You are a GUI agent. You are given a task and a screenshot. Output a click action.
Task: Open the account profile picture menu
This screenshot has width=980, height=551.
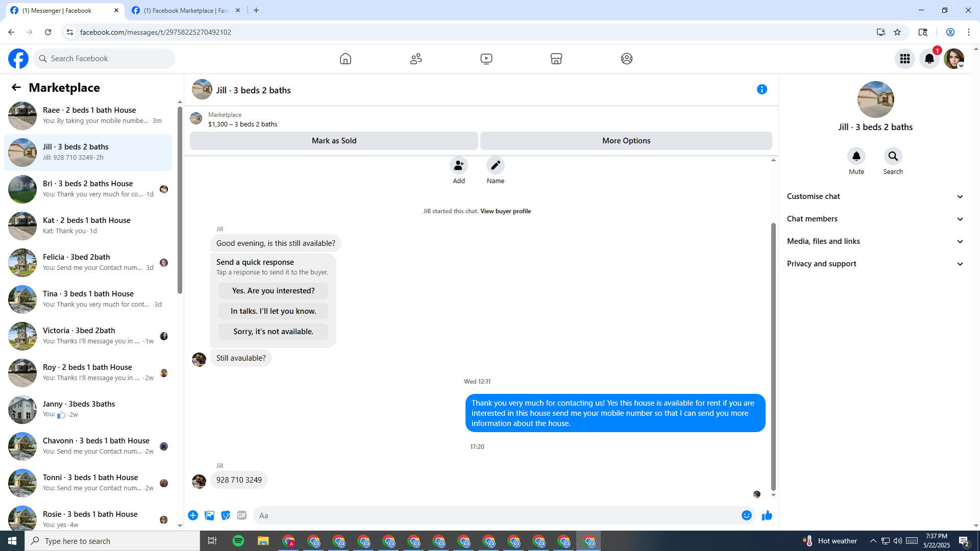click(954, 59)
